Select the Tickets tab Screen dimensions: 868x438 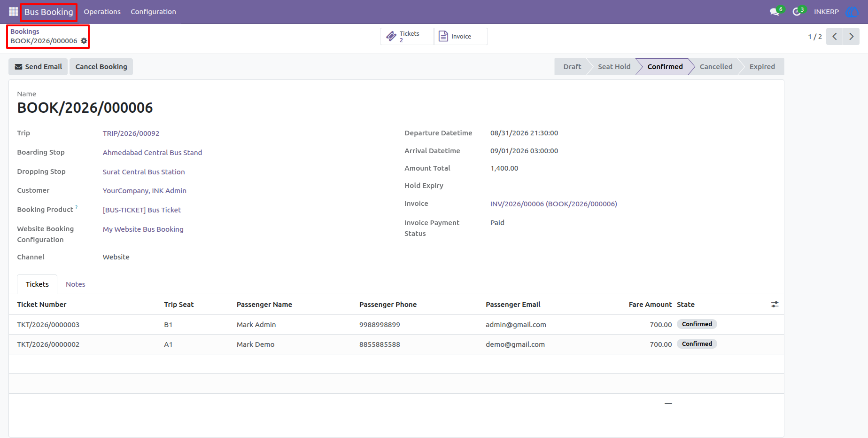tap(37, 284)
